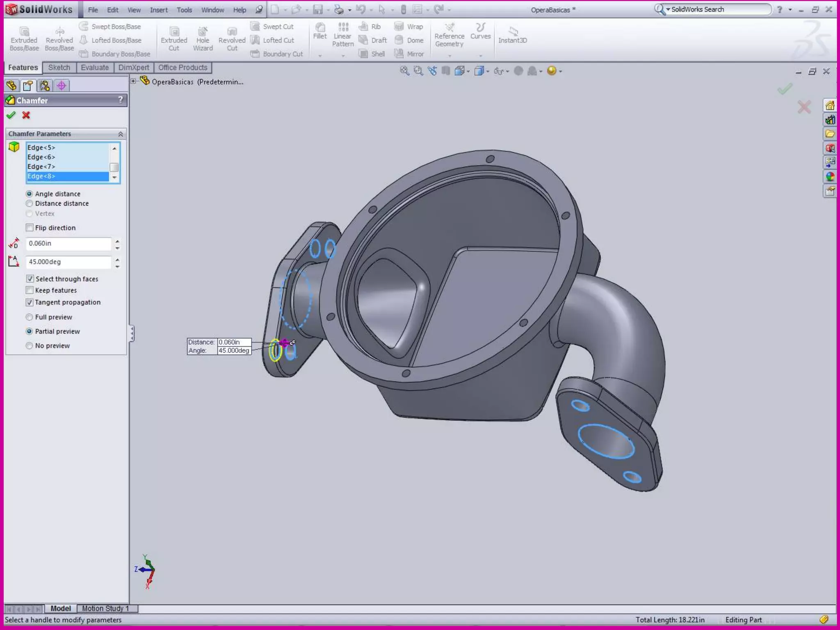The height and width of the screenshot is (630, 840).
Task: Select Edge<6> in the edge list
Action: click(x=41, y=157)
